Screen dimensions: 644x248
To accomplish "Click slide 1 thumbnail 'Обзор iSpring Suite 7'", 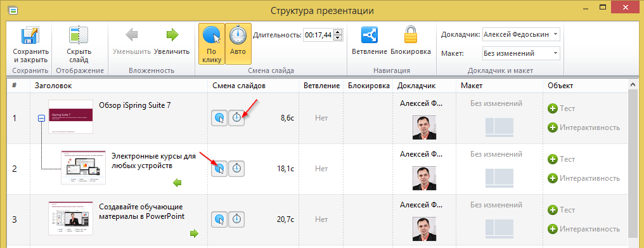I will (70, 117).
